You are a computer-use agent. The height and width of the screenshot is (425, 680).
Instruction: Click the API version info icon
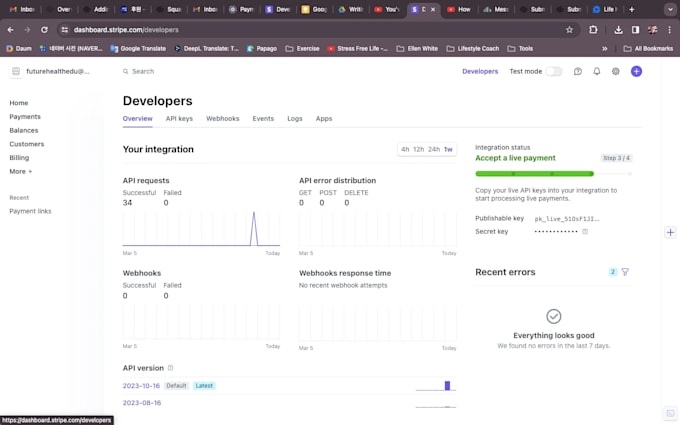pos(170,368)
